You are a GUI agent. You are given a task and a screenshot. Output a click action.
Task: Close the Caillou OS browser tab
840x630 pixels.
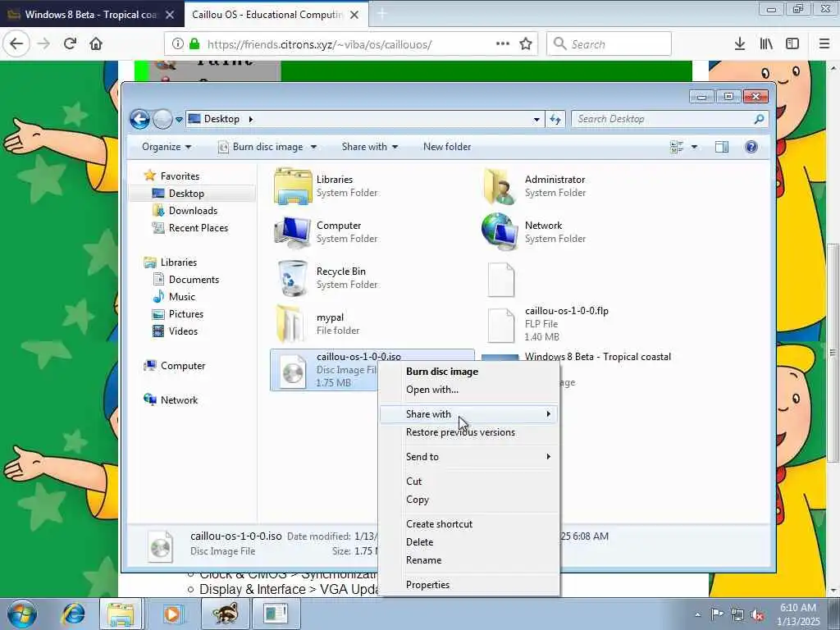click(354, 15)
